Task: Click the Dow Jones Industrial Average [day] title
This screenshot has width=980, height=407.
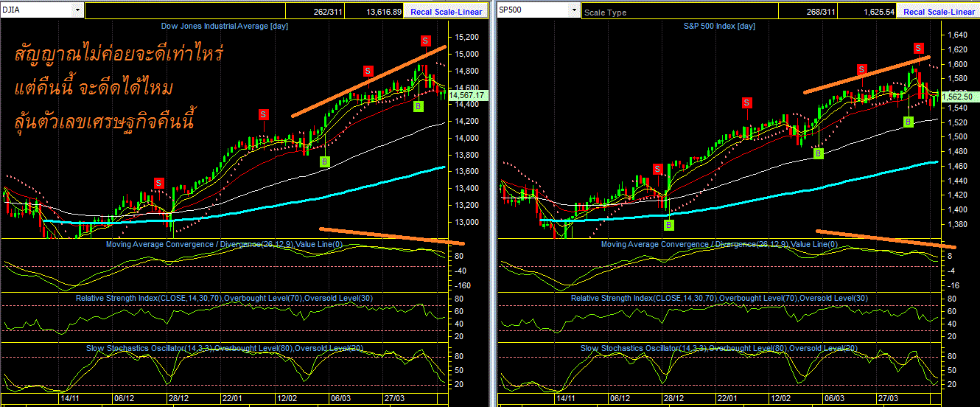Action: (225, 26)
